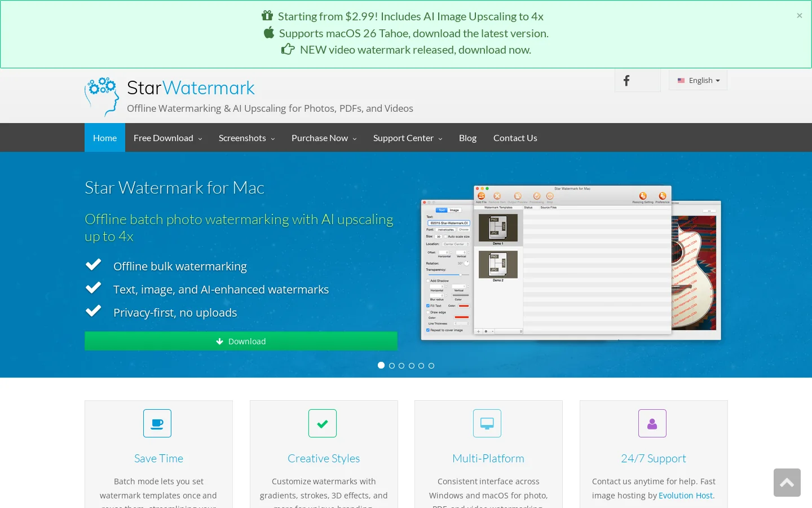Click 'Privacy-first, no uploads' bullet text
Image resolution: width=812 pixels, height=508 pixels.
[175, 313]
